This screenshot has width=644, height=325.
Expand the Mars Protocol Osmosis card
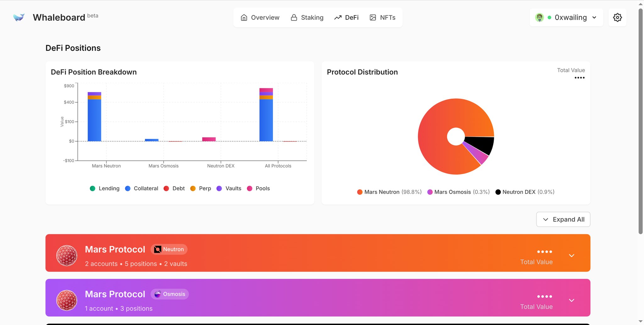572,300
